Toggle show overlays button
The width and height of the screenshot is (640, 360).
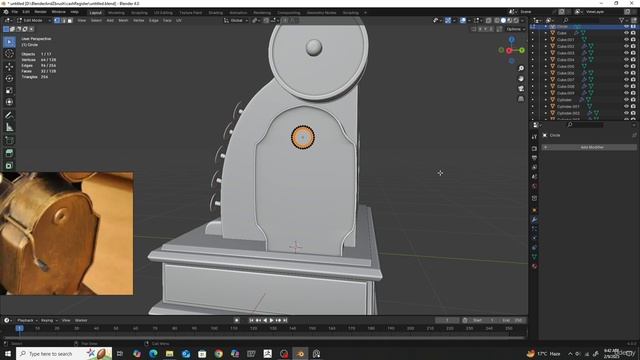[463, 20]
